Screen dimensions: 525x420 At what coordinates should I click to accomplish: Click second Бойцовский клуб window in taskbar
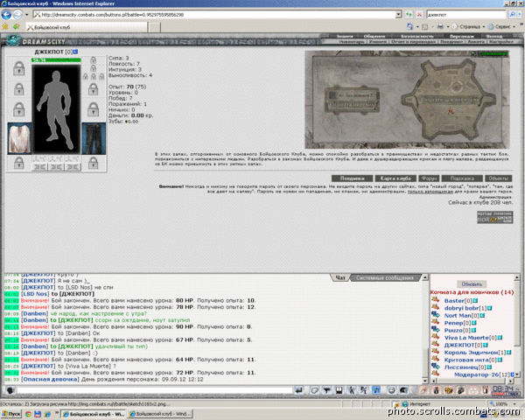pos(161,414)
